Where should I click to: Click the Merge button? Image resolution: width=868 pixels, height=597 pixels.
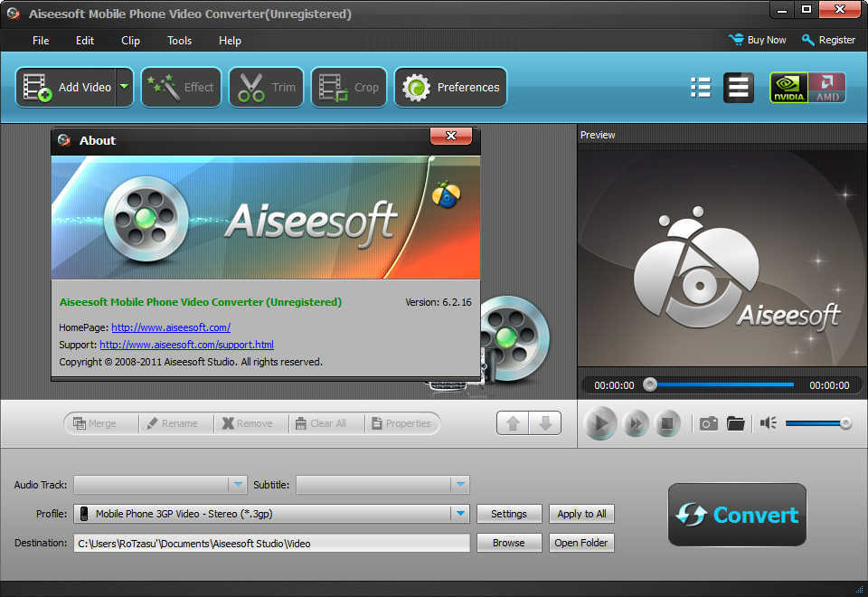[101, 423]
